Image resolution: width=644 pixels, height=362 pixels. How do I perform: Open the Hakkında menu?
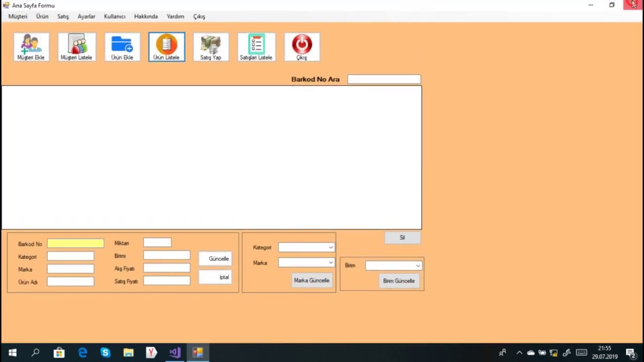(x=146, y=16)
